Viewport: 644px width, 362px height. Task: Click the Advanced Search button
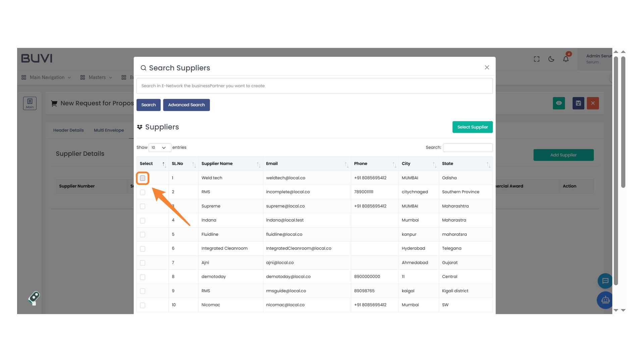[186, 105]
